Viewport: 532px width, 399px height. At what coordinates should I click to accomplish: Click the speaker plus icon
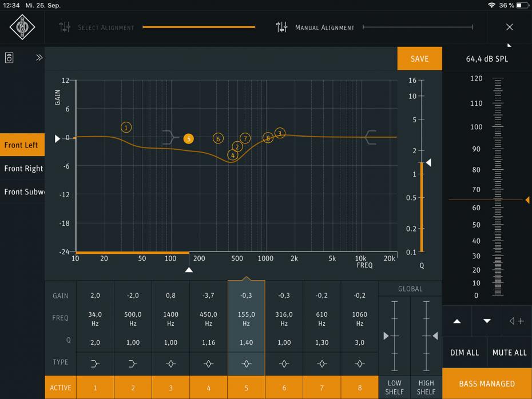coord(517,321)
